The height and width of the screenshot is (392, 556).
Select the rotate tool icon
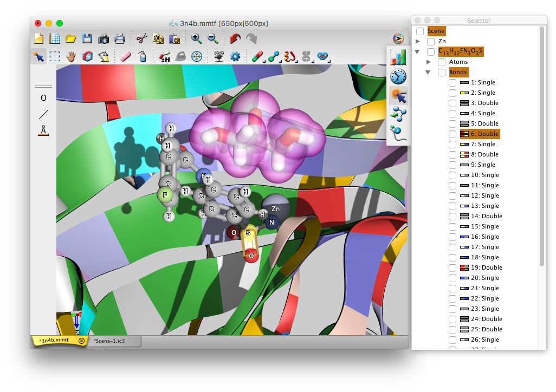point(87,56)
